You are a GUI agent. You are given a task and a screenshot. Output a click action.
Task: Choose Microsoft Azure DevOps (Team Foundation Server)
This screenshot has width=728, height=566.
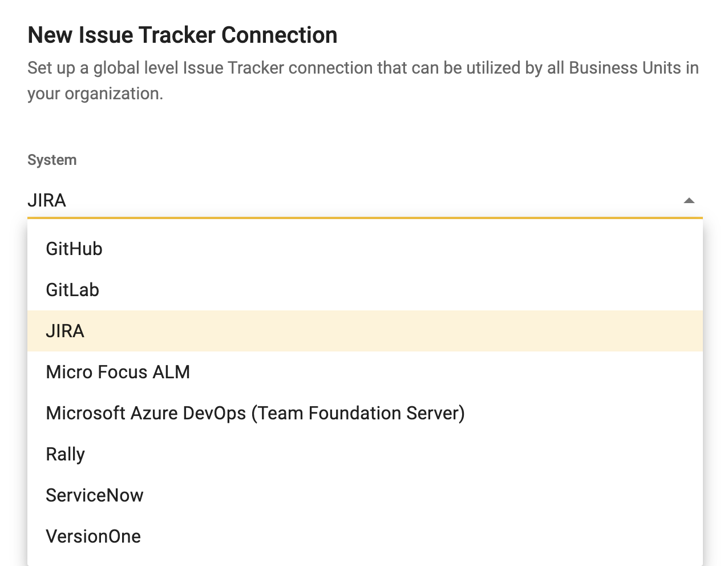pos(255,413)
